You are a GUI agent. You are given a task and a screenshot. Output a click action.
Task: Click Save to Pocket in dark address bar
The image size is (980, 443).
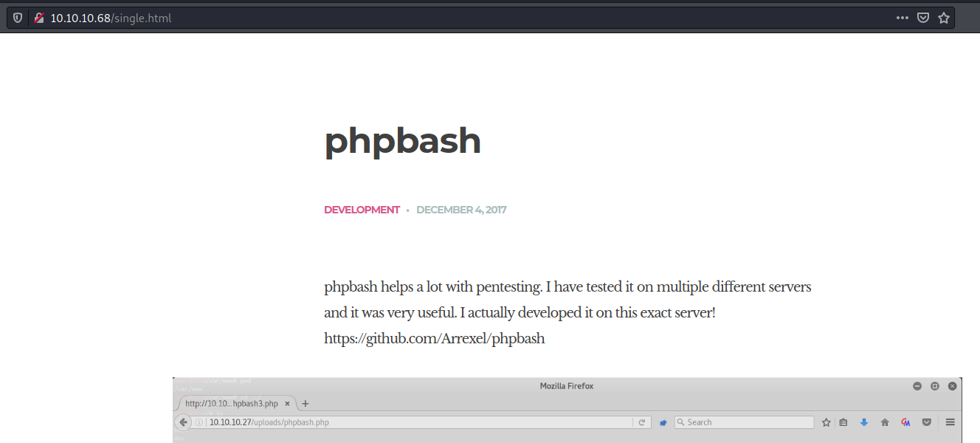tap(922, 18)
